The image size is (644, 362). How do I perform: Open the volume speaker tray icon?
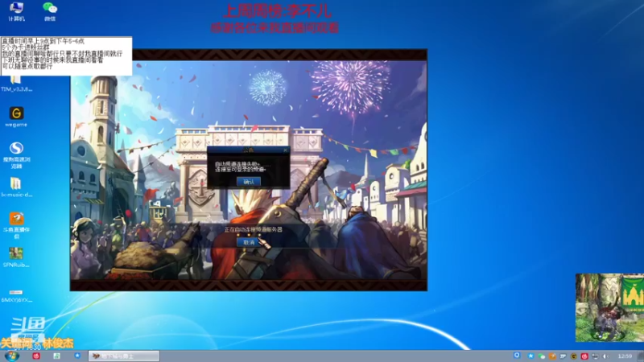[606, 356]
